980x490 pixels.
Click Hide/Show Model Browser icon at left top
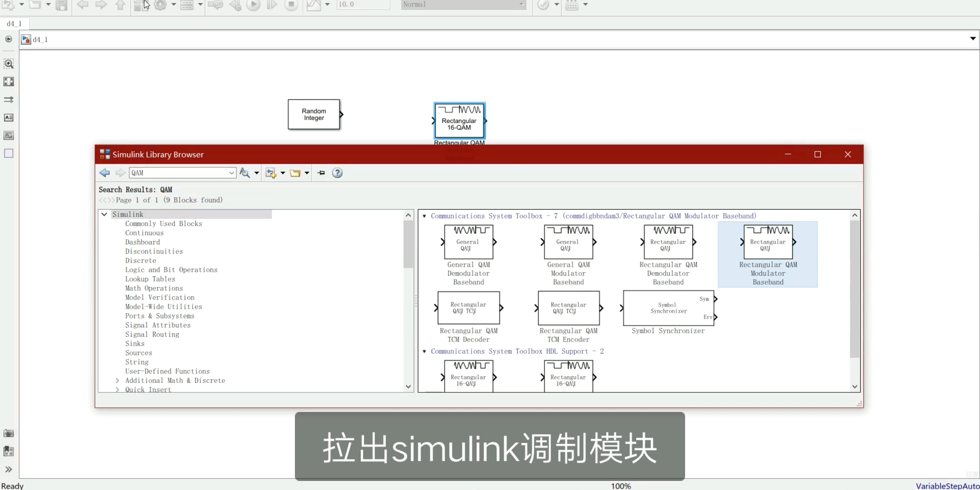[9, 39]
